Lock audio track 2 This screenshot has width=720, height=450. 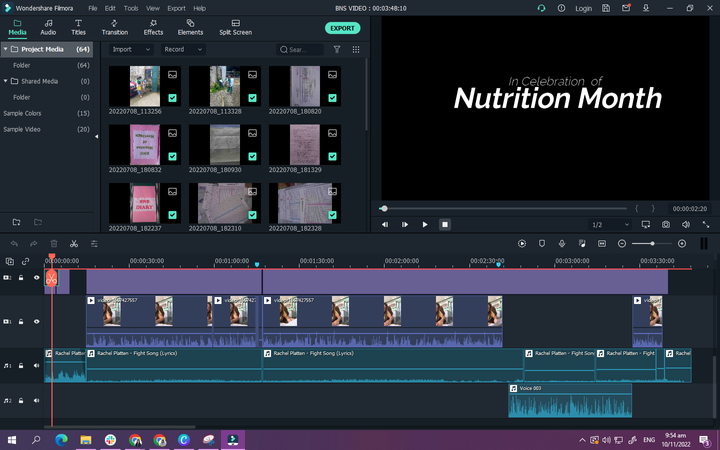pos(21,400)
